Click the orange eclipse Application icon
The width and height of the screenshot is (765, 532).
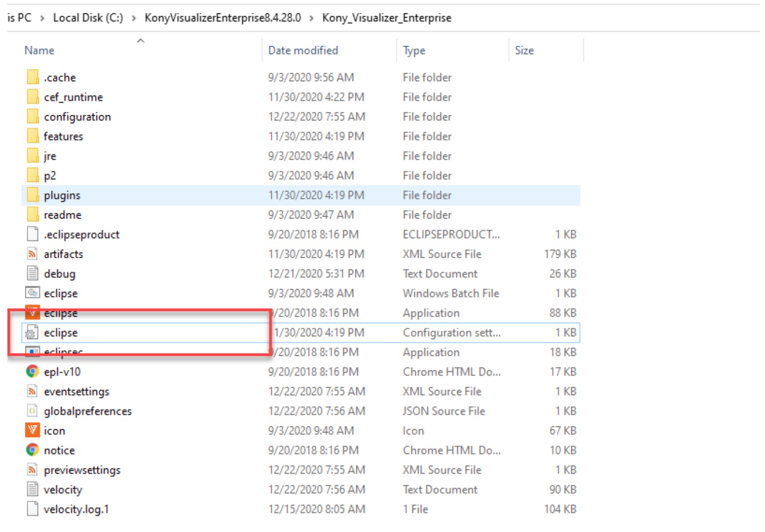click(x=32, y=313)
